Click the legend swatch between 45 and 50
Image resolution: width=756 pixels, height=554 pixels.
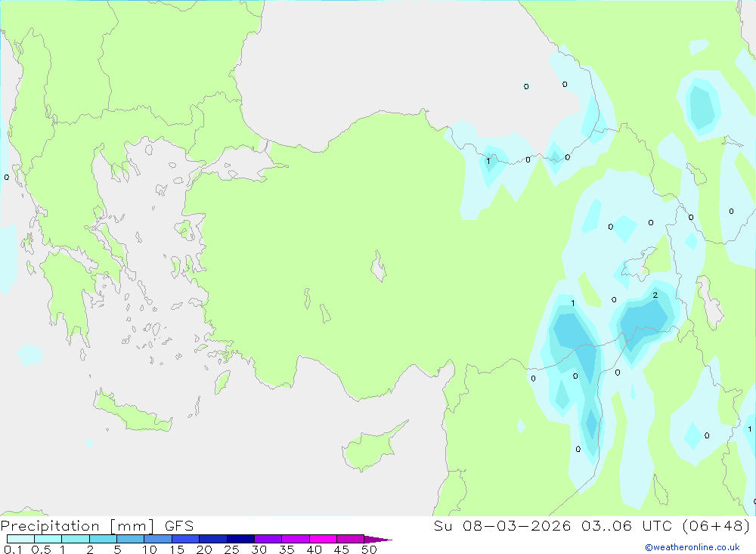351,539
